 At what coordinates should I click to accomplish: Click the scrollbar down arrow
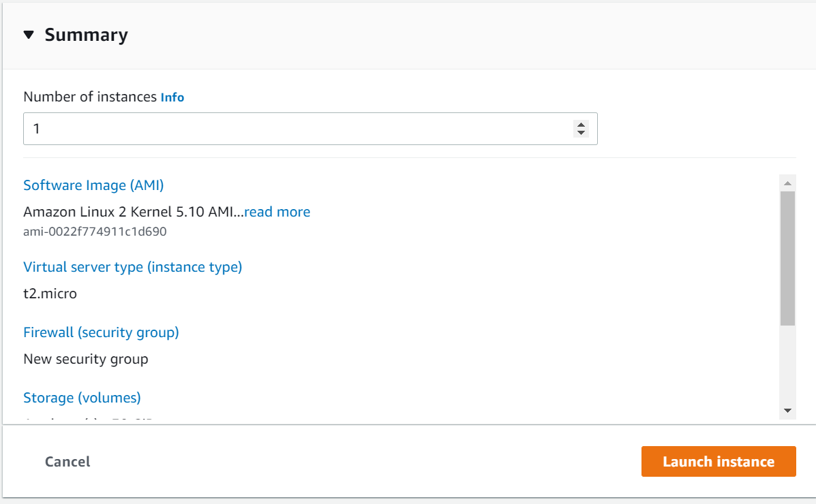[x=787, y=411]
